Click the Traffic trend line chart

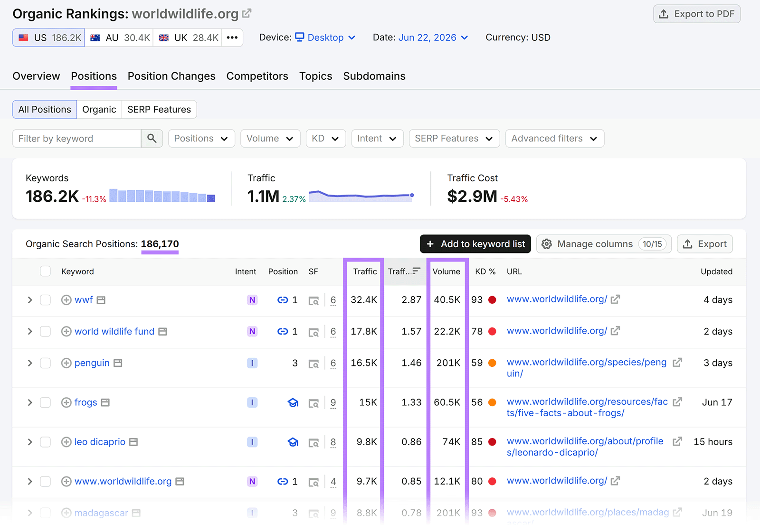(x=361, y=196)
